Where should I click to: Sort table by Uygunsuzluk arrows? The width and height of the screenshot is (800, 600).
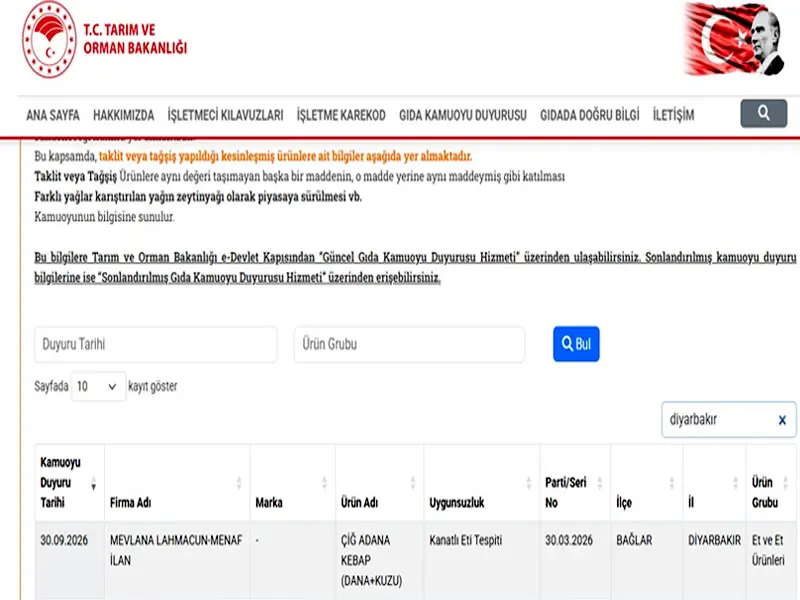click(x=529, y=483)
